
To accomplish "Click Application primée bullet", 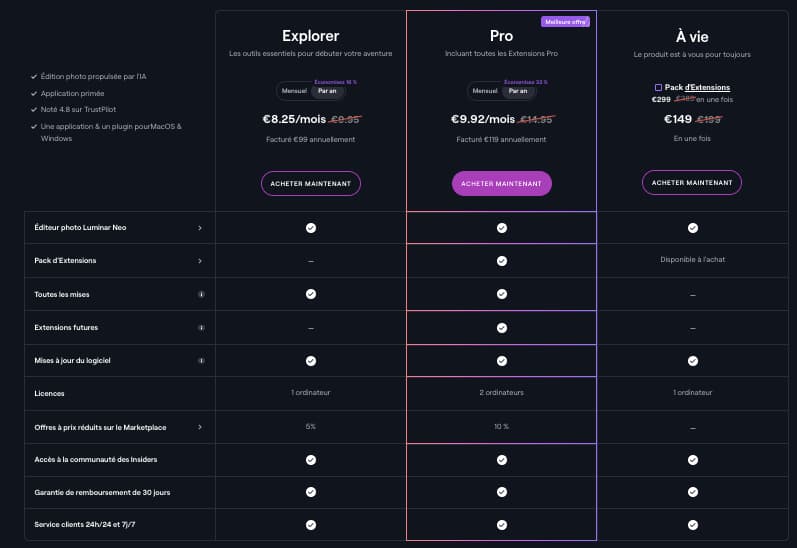I will (72, 94).
